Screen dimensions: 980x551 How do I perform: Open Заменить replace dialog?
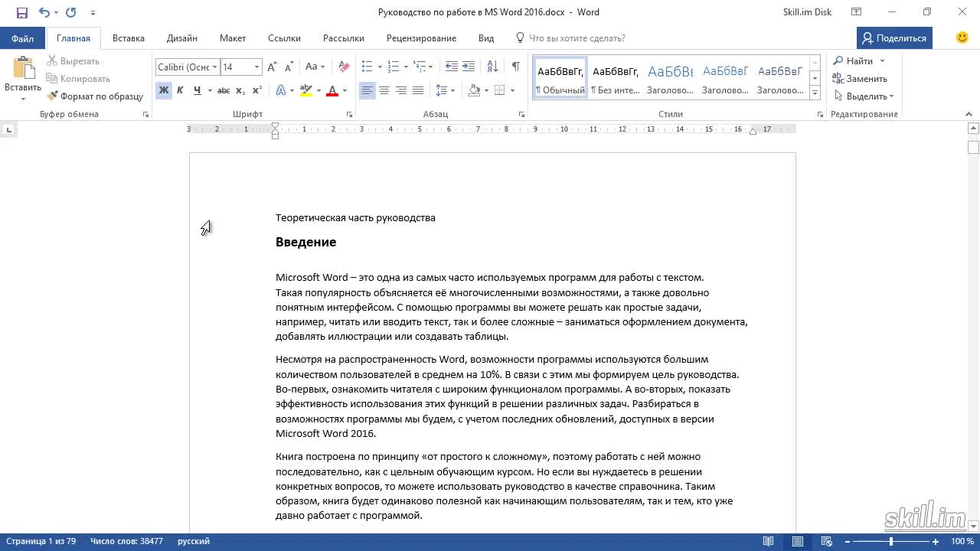pos(861,79)
